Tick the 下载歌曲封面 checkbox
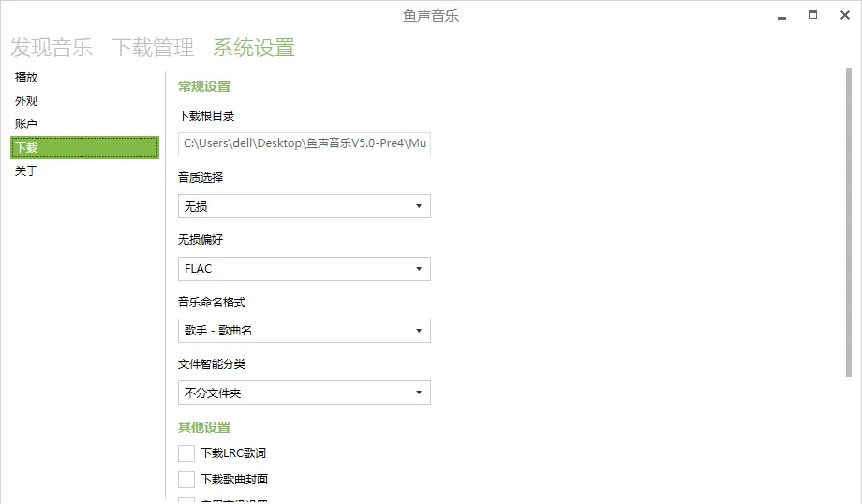Screen dimensions: 862x504 pos(186,480)
